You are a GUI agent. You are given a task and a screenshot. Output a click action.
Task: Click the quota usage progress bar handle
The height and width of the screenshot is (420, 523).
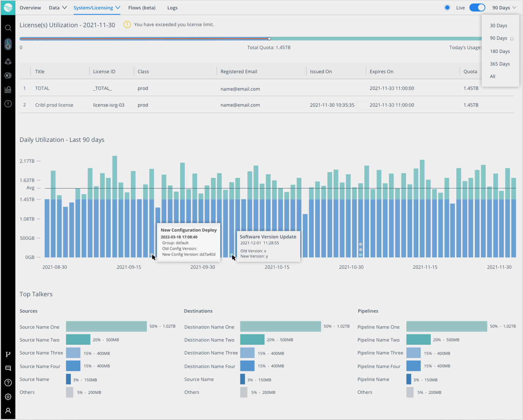coord(269,39)
